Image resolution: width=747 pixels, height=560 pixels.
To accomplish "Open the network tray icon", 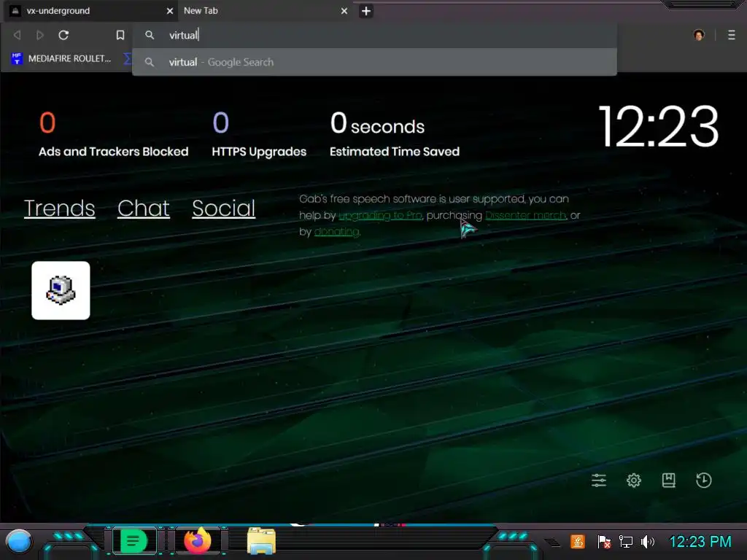I will coord(625,542).
